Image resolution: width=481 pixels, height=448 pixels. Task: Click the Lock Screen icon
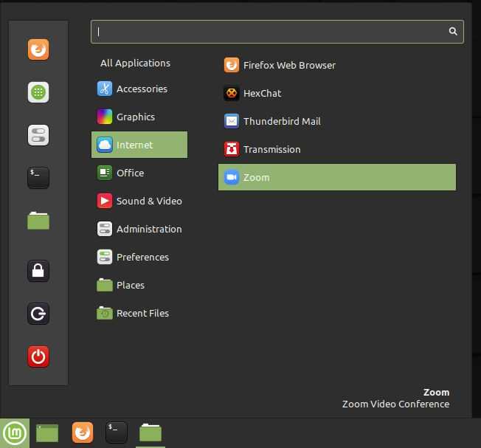(x=38, y=271)
